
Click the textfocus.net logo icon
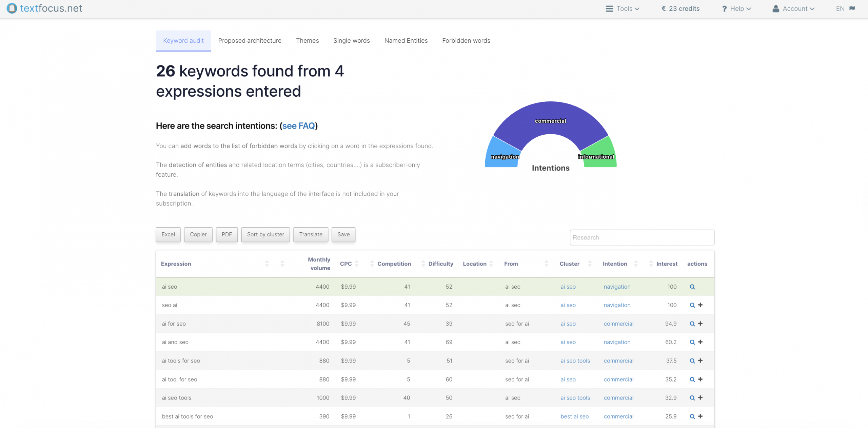point(12,8)
